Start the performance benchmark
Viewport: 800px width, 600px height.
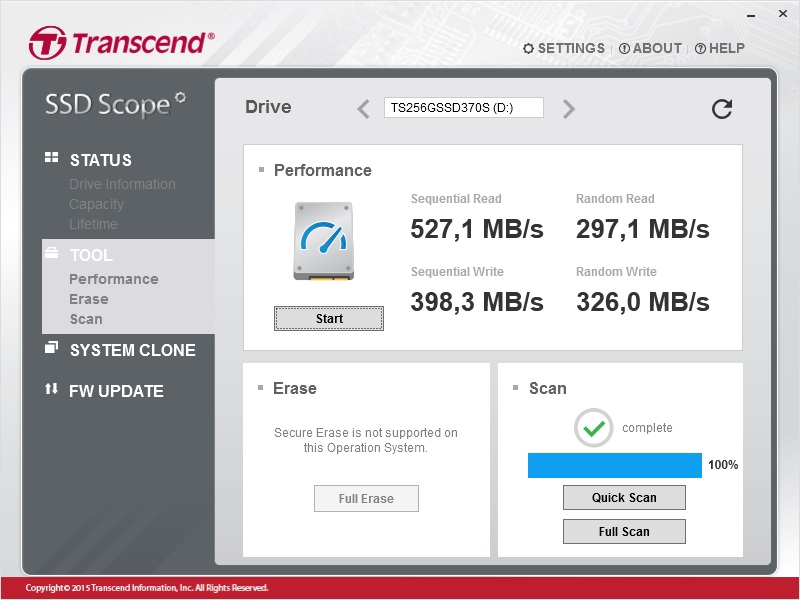pos(329,318)
